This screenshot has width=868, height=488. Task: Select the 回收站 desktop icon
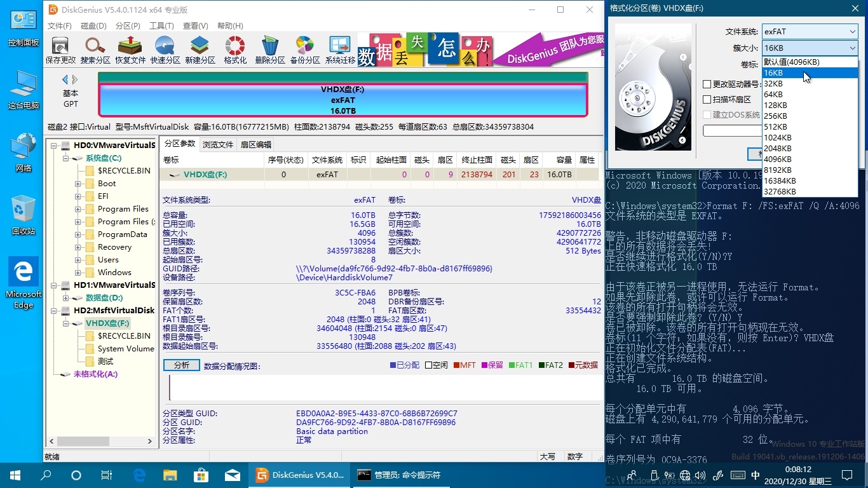coord(24,215)
